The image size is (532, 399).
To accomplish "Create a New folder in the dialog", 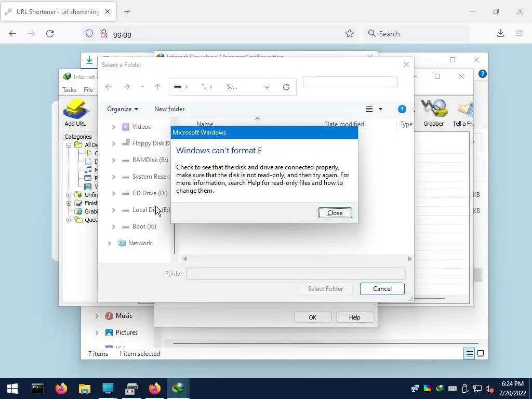I will pos(169,109).
